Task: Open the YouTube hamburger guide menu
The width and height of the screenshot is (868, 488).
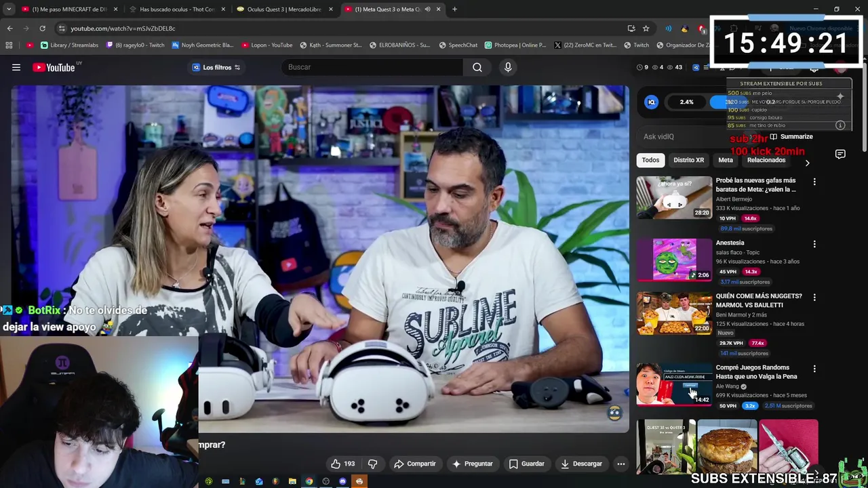Action: click(16, 67)
